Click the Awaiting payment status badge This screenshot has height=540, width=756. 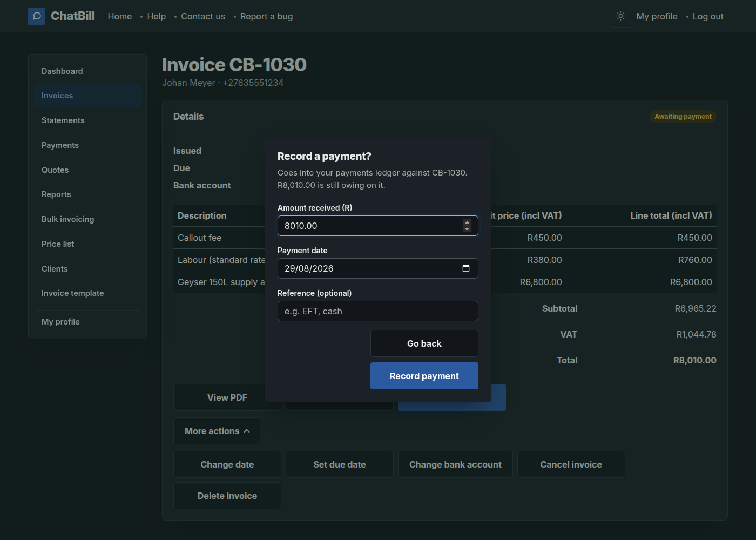coord(683,117)
